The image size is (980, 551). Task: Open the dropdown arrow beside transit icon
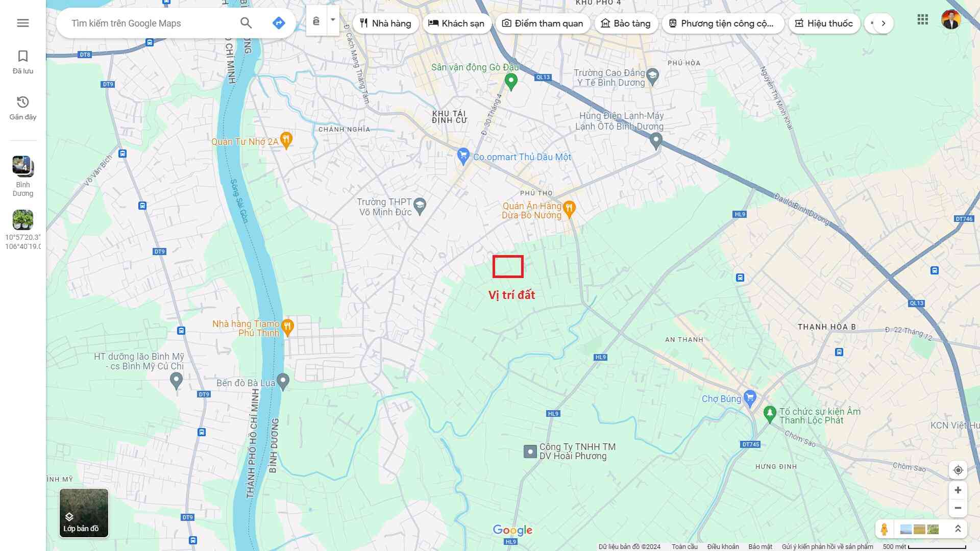point(333,20)
